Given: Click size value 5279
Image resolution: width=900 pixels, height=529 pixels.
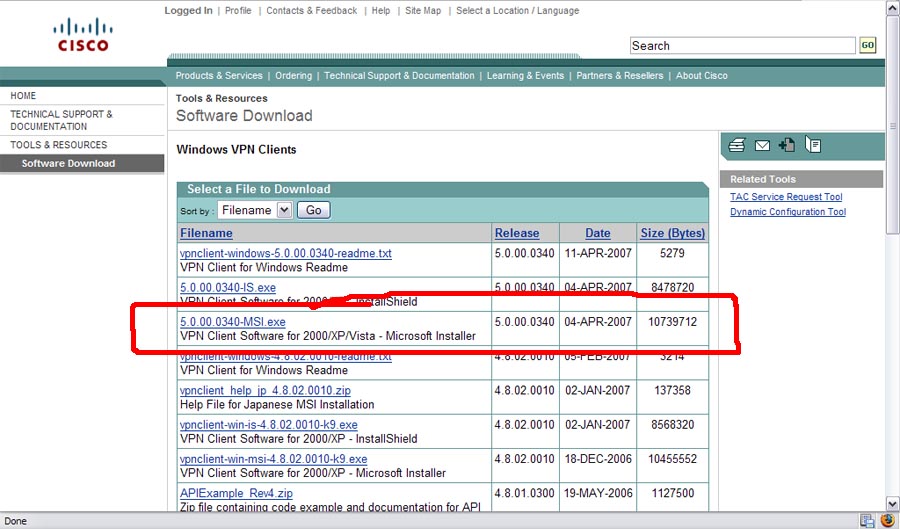Looking at the screenshot, I should [x=672, y=253].
